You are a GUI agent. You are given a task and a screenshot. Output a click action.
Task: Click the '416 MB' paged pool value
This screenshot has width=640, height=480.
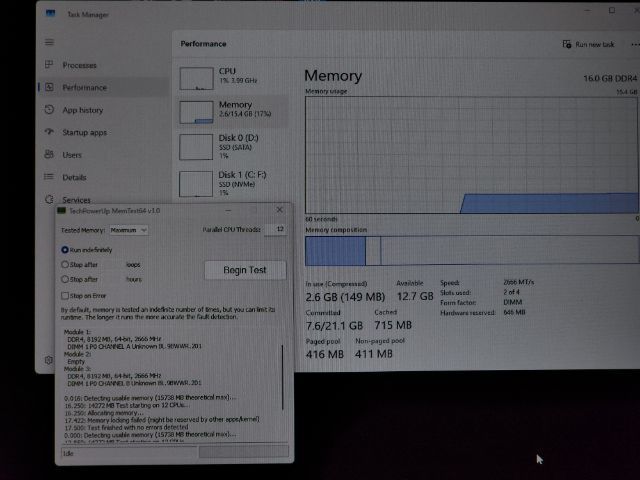[324, 354]
